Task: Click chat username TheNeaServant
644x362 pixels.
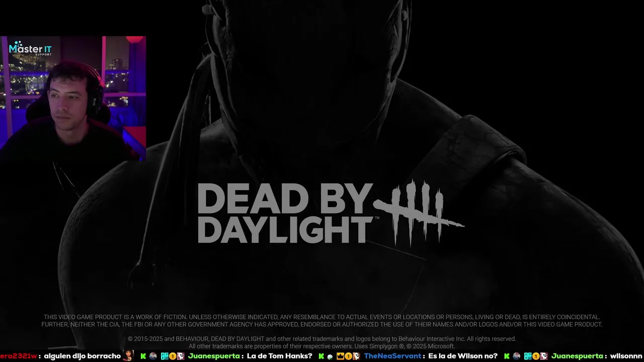Action: coord(392,356)
